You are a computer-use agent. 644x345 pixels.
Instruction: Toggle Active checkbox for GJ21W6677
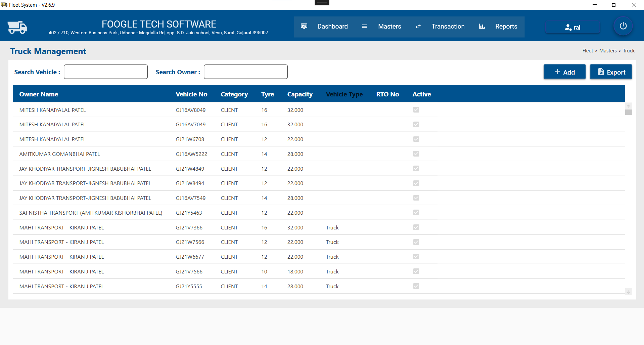[x=416, y=257]
